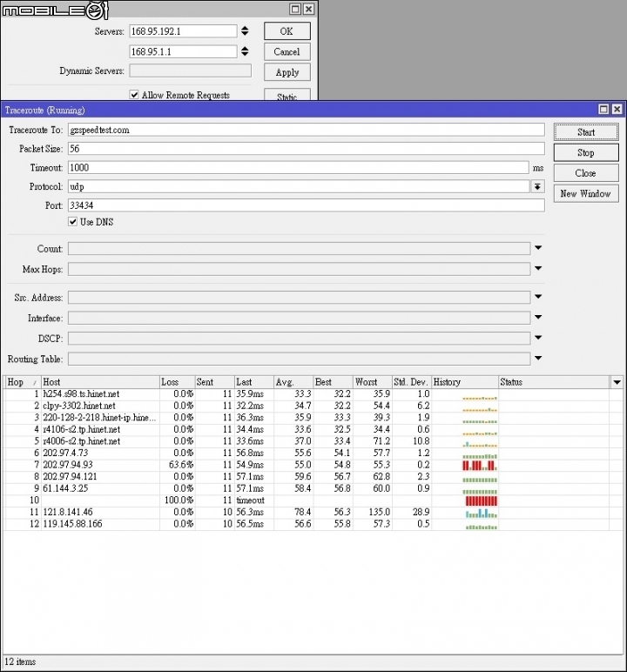Sort the table by the Status column
Image resolution: width=627 pixels, height=672 pixels.
[554, 382]
